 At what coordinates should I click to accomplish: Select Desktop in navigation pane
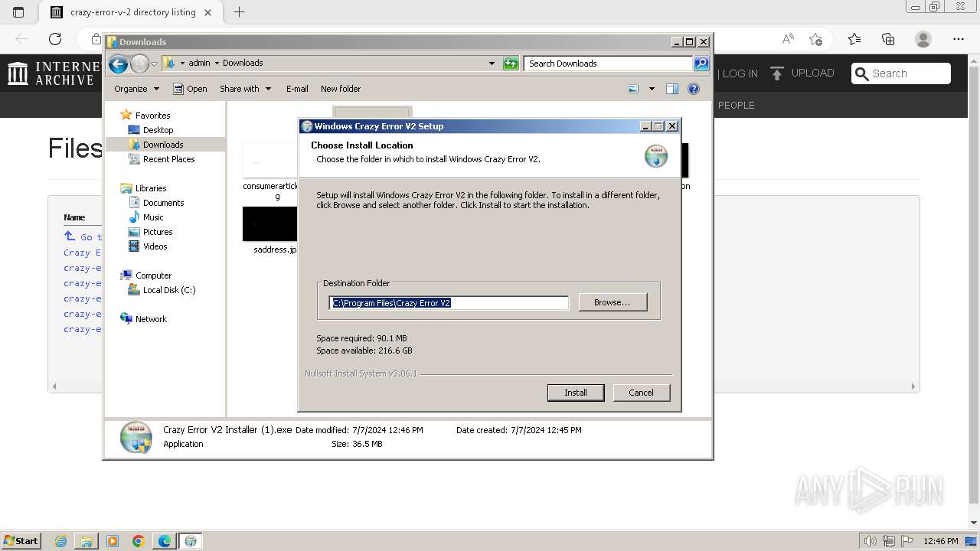pyautogui.click(x=158, y=130)
